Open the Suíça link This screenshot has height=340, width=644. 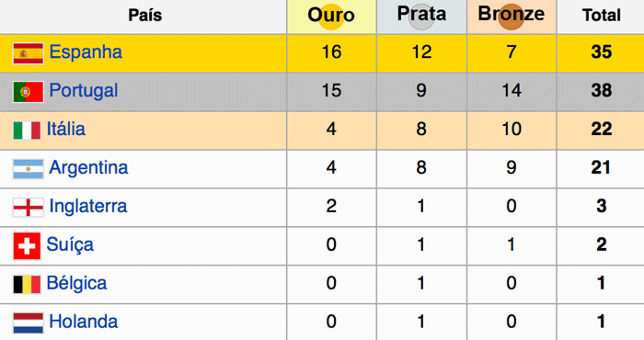tap(70, 244)
